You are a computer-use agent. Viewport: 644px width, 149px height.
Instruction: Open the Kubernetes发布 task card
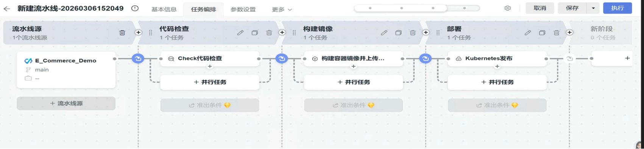click(x=497, y=59)
